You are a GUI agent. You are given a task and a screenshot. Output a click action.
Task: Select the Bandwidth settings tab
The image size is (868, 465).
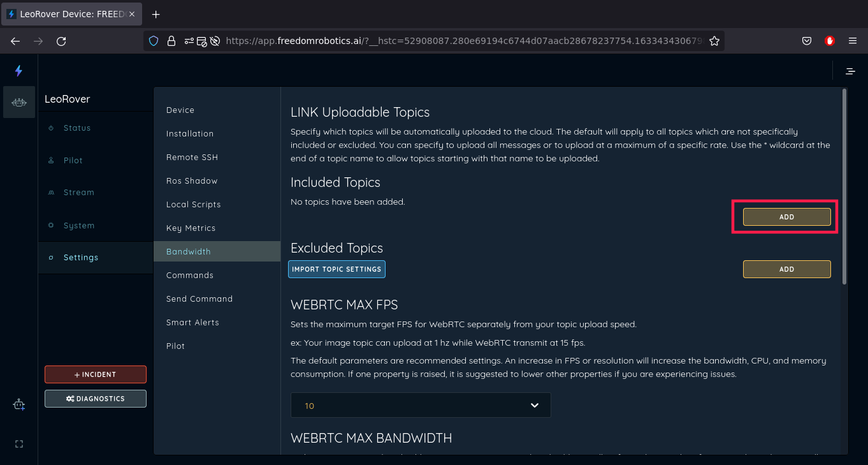[x=217, y=251]
